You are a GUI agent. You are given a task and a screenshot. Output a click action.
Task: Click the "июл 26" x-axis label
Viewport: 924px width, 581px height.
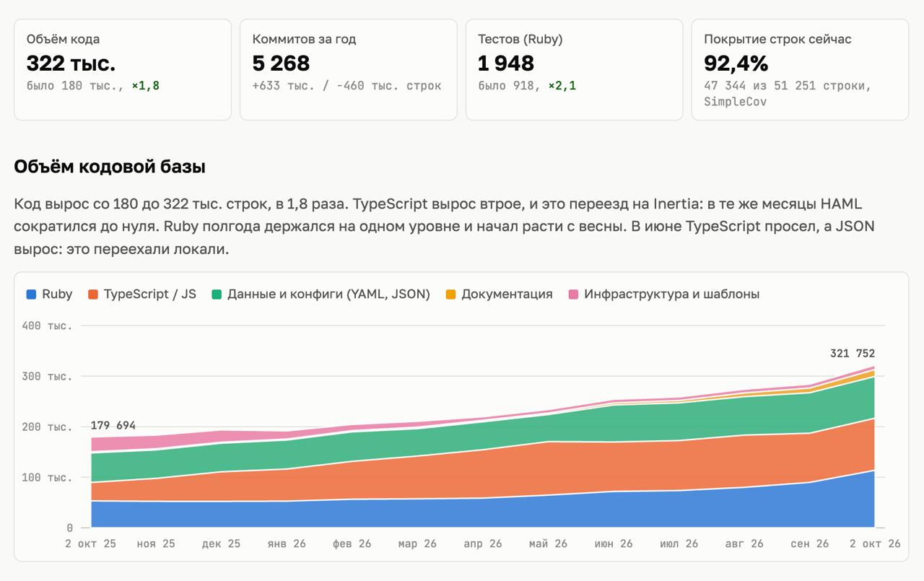coord(679,543)
